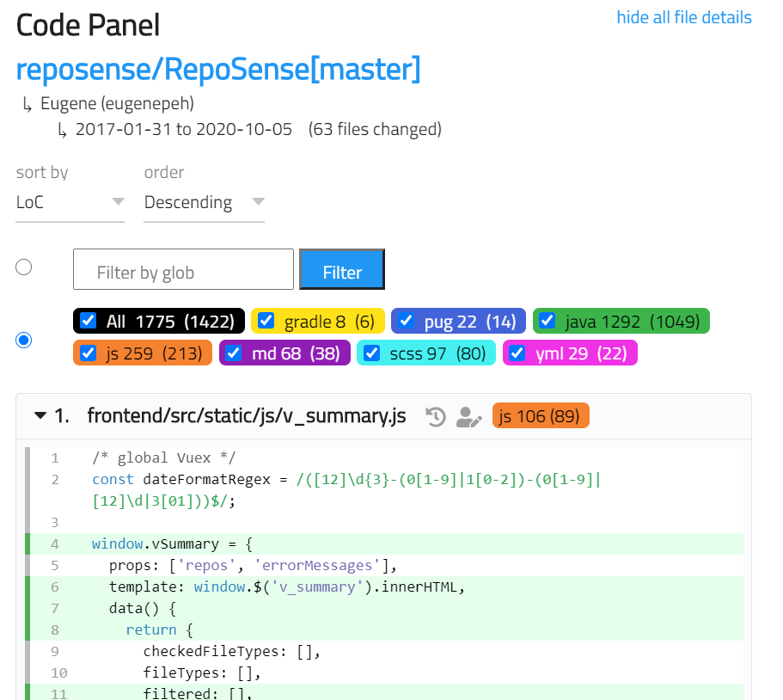The image size is (783, 700).
Task: Click the hide all file details link
Action: (x=683, y=16)
